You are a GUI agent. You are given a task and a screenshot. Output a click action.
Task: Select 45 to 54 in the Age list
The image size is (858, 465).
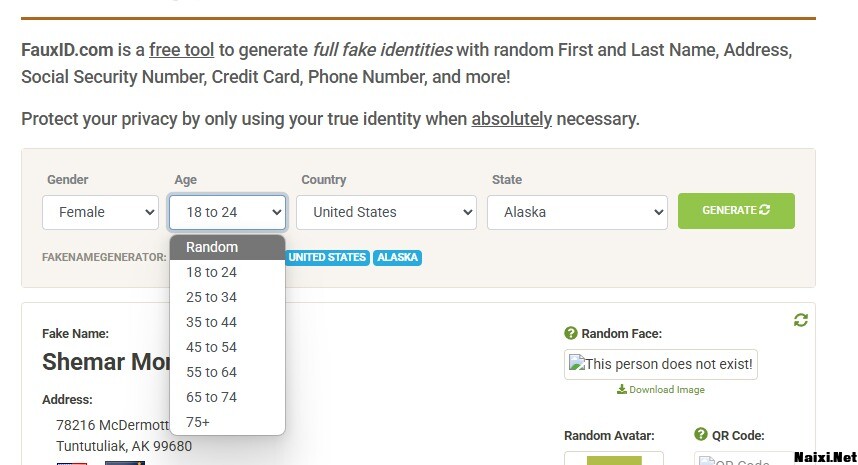(x=212, y=347)
